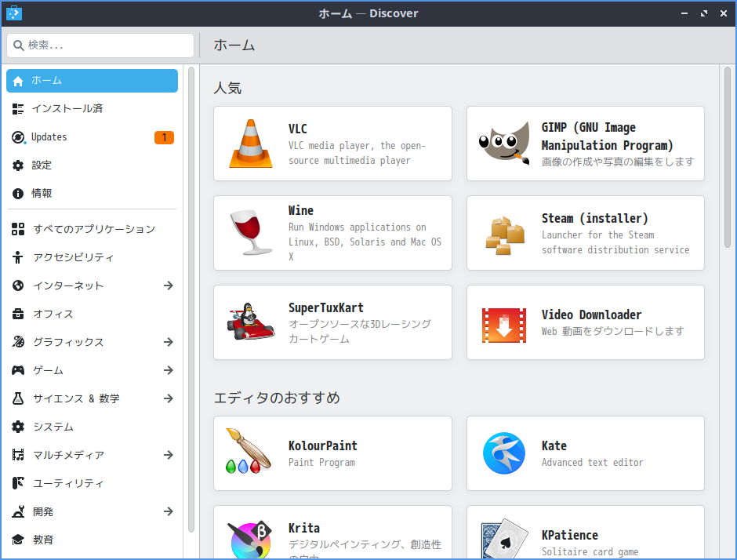Click the インストール済 list icon
Viewport: 737px width, 560px height.
(x=18, y=109)
